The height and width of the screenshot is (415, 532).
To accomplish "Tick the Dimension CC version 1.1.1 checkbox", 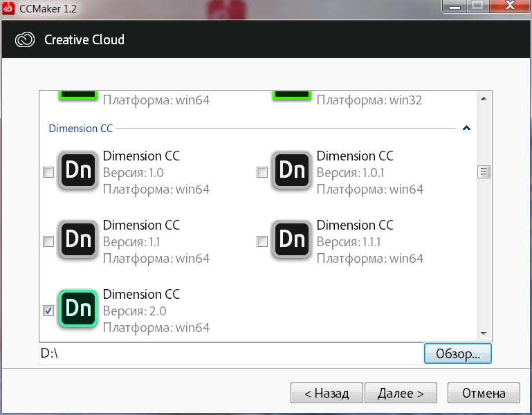I will coord(262,241).
